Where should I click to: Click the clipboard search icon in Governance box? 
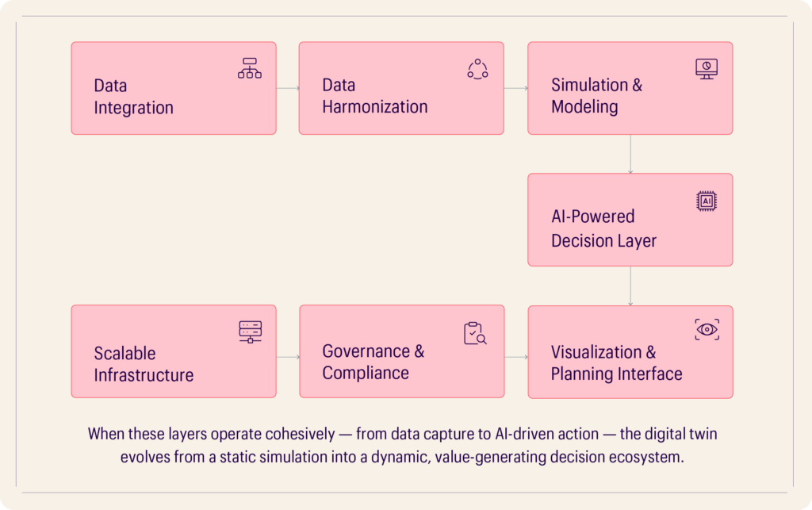pos(475,333)
